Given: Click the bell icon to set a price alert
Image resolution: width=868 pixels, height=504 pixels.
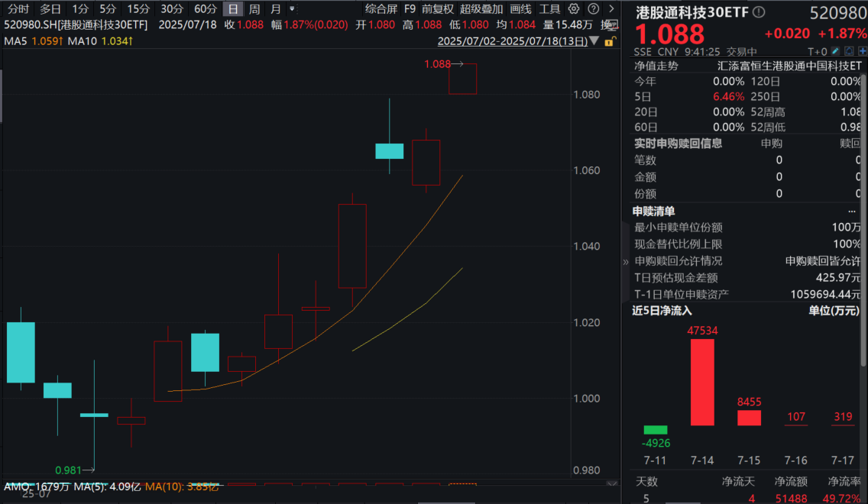Looking at the screenshot, I should (x=849, y=50).
